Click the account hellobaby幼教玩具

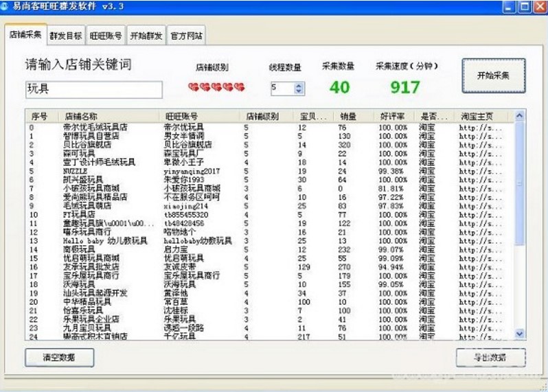[198, 241]
